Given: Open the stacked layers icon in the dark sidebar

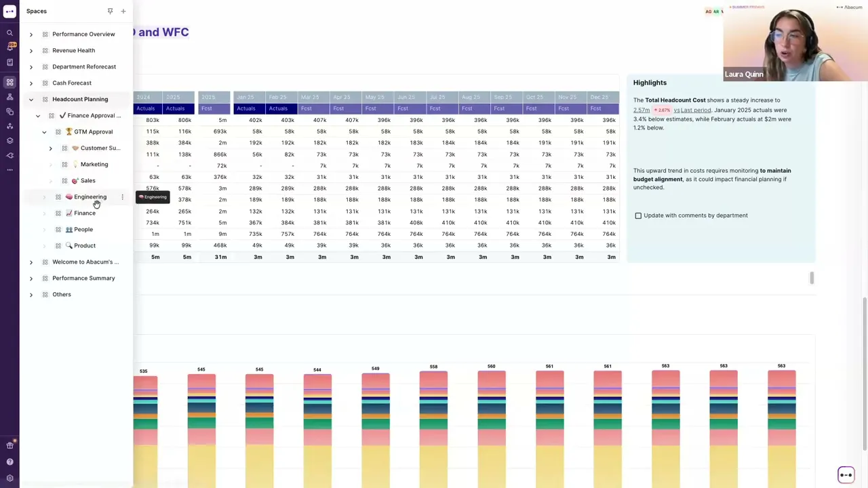Looking at the screenshot, I should click(9, 141).
